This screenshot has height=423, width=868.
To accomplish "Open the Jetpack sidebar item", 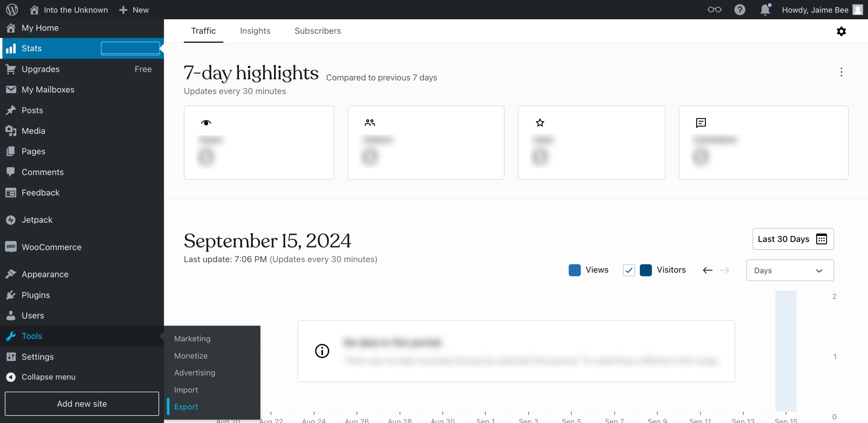I will point(37,220).
